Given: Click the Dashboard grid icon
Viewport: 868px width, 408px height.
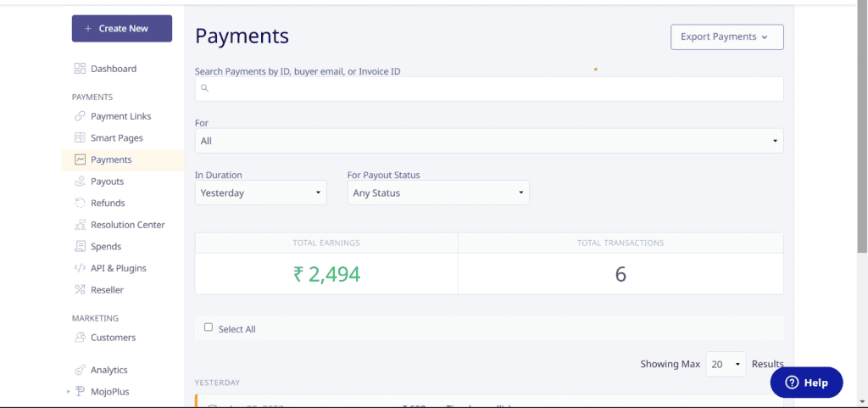Looking at the screenshot, I should click(80, 69).
